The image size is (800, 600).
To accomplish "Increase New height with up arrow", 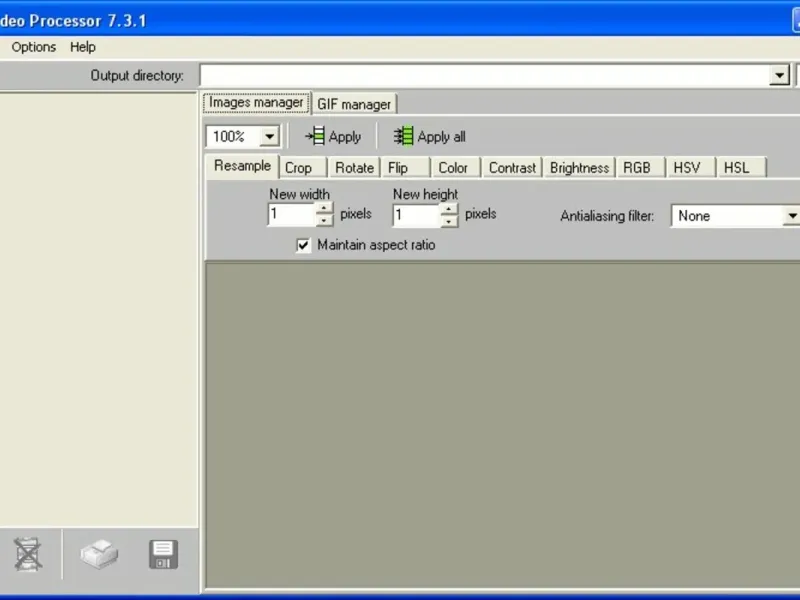I will pos(448,209).
